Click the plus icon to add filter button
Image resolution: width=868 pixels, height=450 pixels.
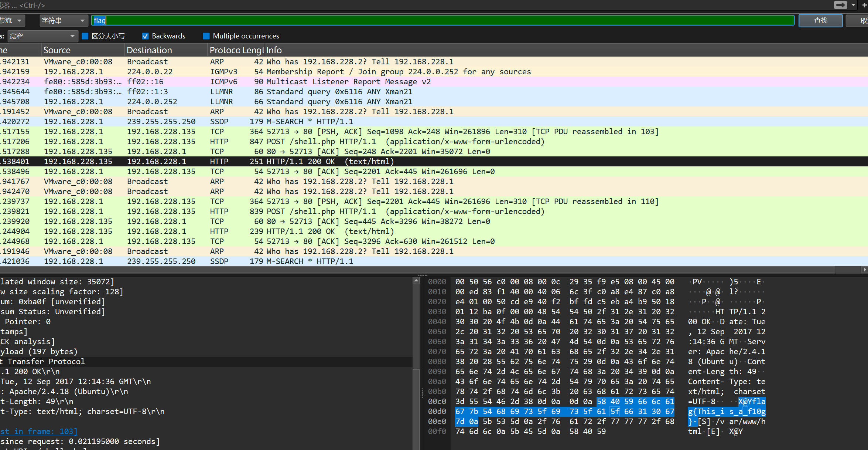[864, 5]
